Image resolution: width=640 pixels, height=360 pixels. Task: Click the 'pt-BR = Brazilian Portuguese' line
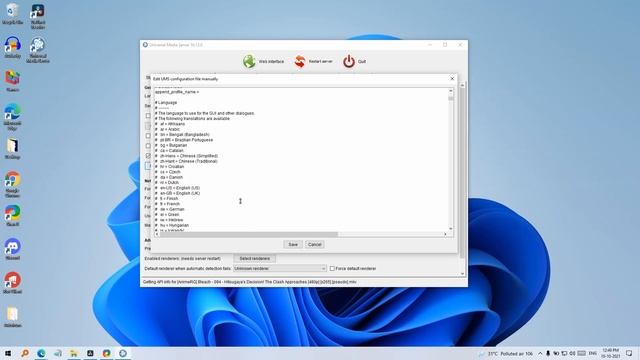pos(184,140)
